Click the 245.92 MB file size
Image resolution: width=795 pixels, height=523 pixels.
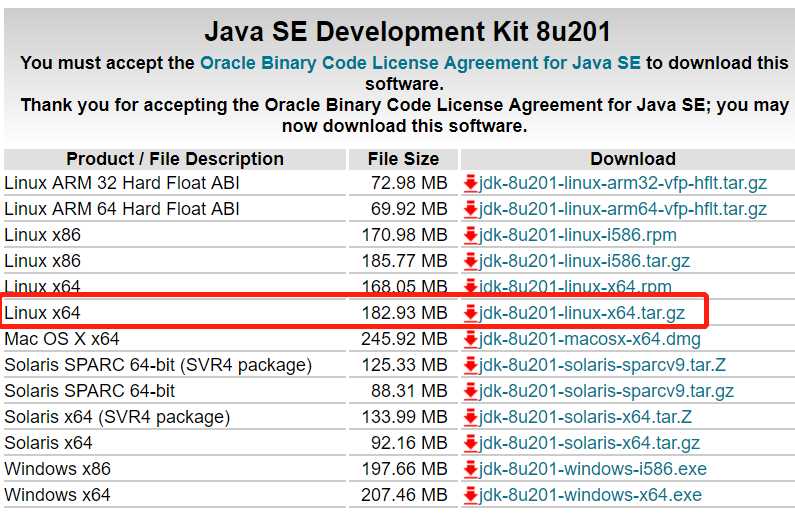coord(405,339)
